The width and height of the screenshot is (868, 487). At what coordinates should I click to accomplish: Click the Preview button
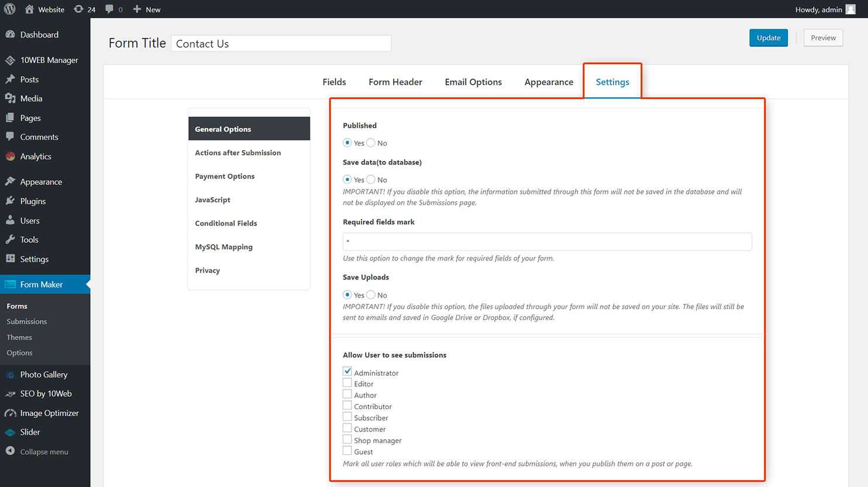[x=823, y=37]
